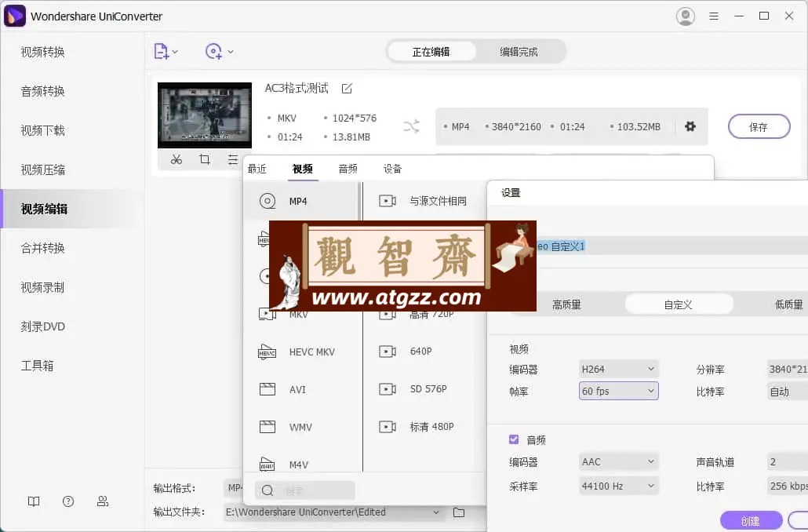This screenshot has height=532, width=808.
Task: Select WMV format
Action: pyautogui.click(x=301, y=428)
